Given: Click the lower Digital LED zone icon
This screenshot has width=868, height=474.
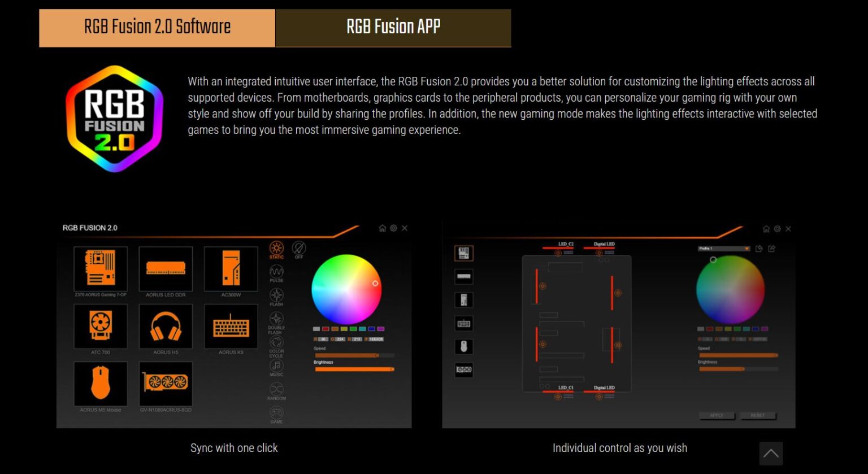Looking at the screenshot, I should tap(599, 397).
